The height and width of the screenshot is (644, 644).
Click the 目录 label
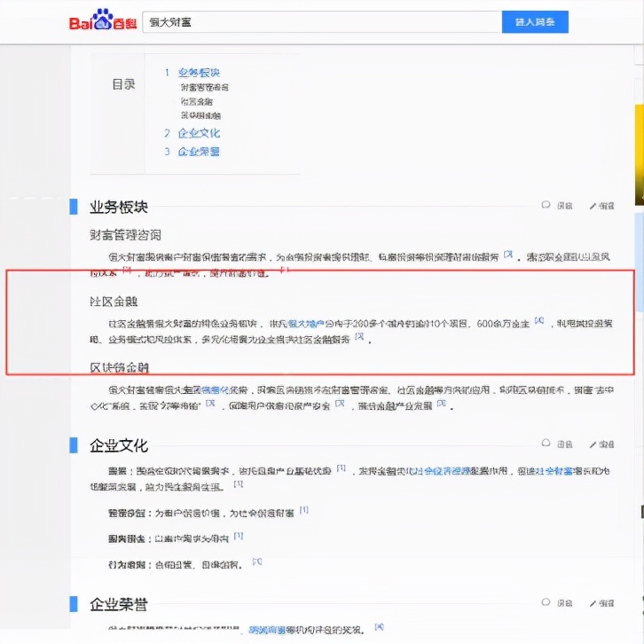coord(123,84)
